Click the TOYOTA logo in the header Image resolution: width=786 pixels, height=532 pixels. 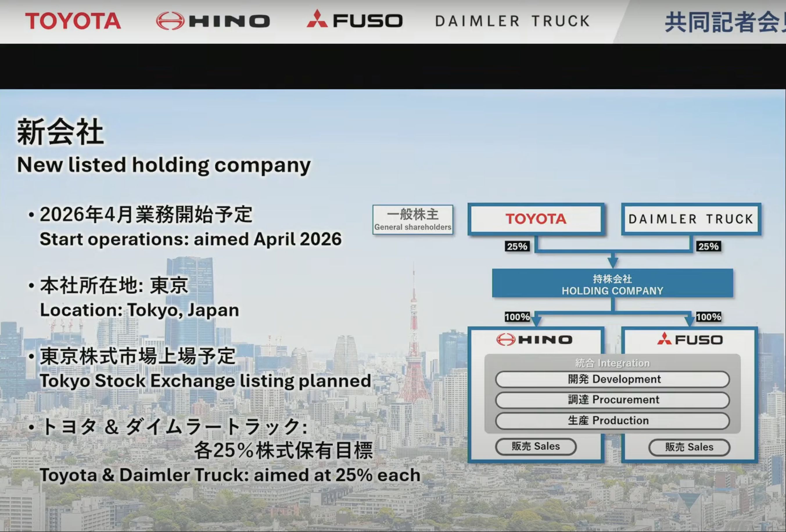(73, 21)
